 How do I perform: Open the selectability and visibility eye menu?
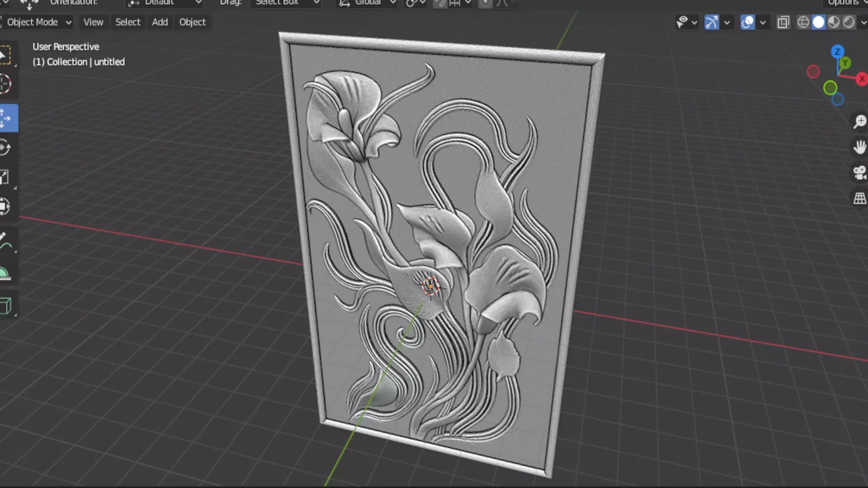click(x=687, y=22)
